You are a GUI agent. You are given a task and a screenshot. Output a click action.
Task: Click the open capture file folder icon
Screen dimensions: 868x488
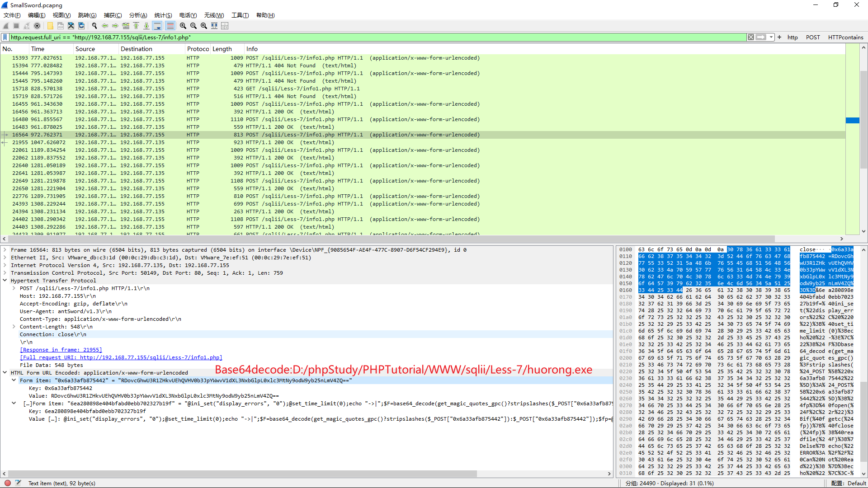tap(50, 26)
